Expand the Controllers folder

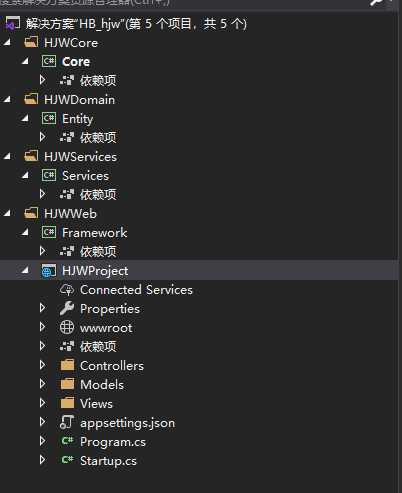(42, 365)
